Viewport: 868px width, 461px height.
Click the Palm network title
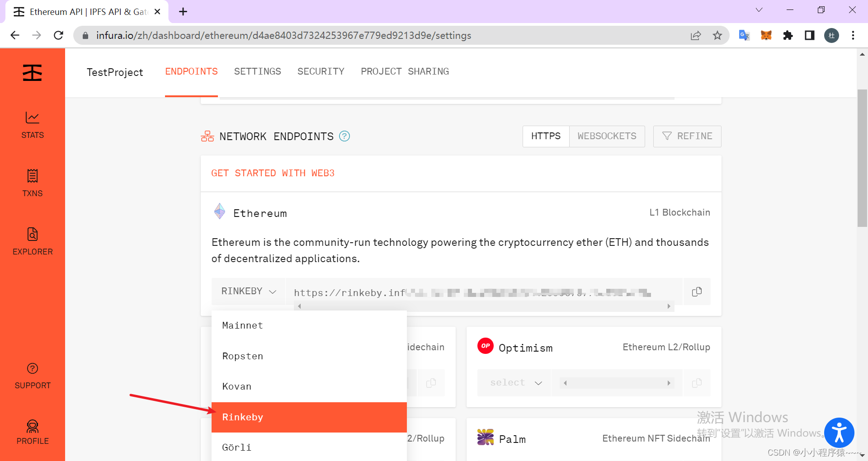pos(512,439)
